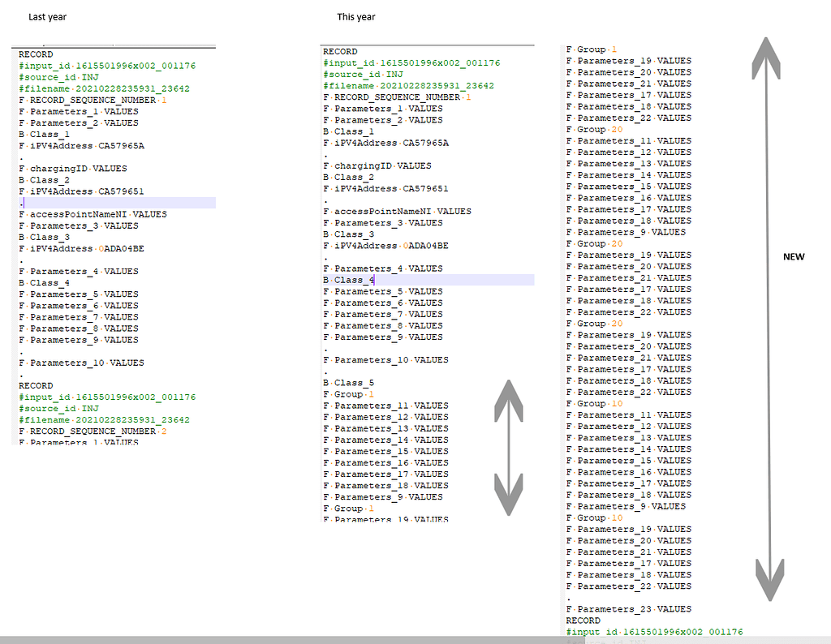Viewport: 831px width, 644px height.
Task: Click the 'NEW' annotation text
Action: click(x=794, y=256)
